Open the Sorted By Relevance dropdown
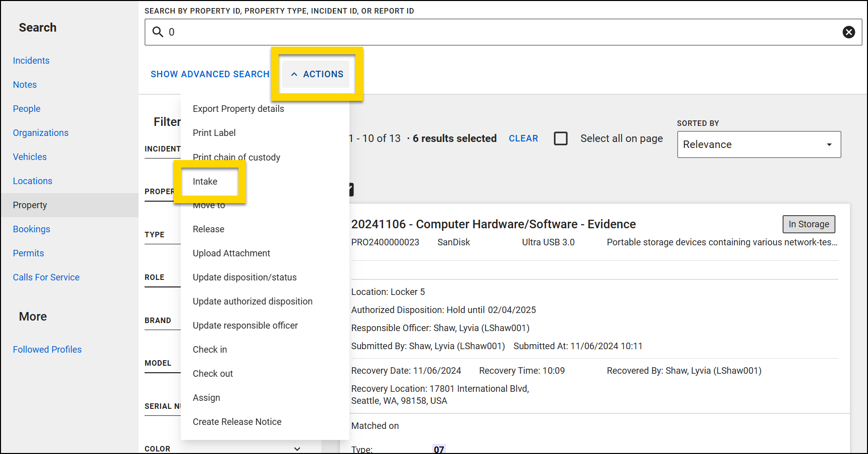The width and height of the screenshot is (868, 454). pyautogui.click(x=758, y=144)
